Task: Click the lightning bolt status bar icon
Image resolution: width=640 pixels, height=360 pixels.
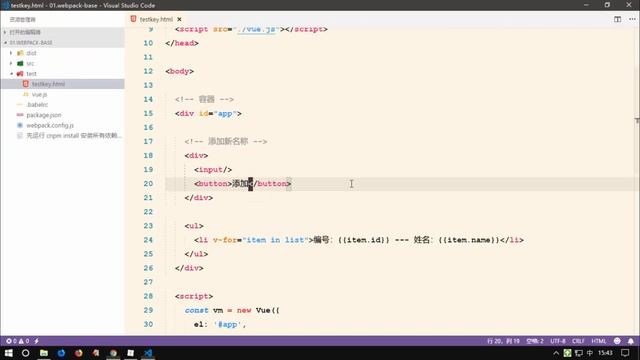Action: click(37, 341)
